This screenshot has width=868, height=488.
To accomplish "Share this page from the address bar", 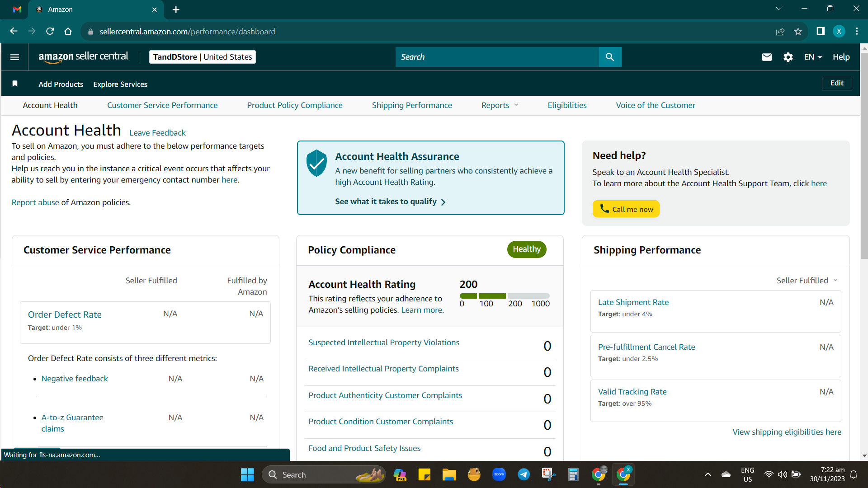I will [780, 32].
